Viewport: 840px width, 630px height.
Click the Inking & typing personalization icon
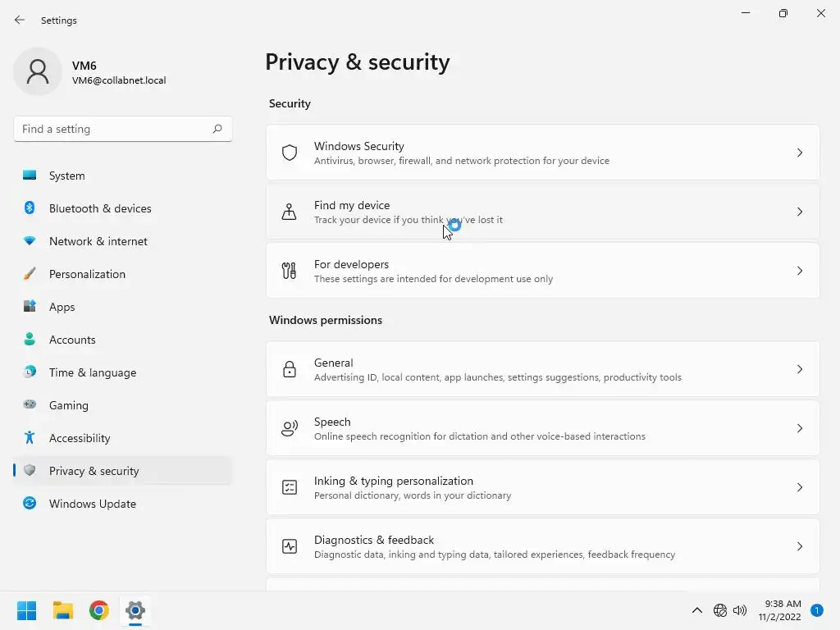tap(290, 487)
